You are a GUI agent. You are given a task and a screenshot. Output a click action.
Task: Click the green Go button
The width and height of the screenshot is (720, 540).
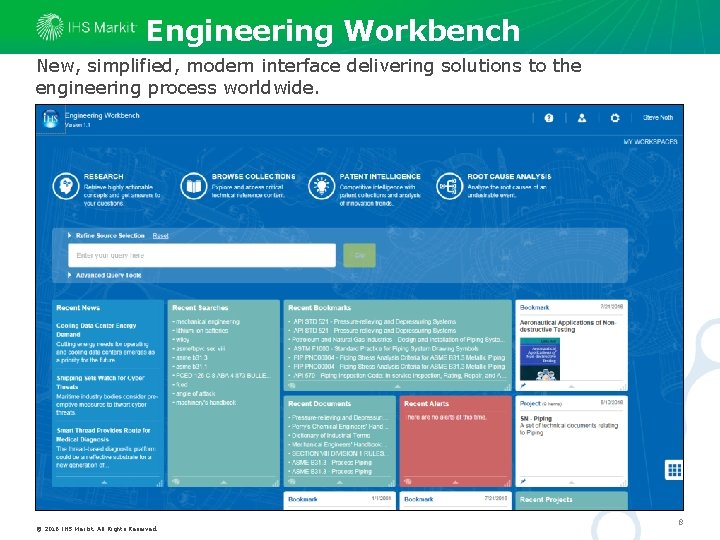click(x=360, y=255)
